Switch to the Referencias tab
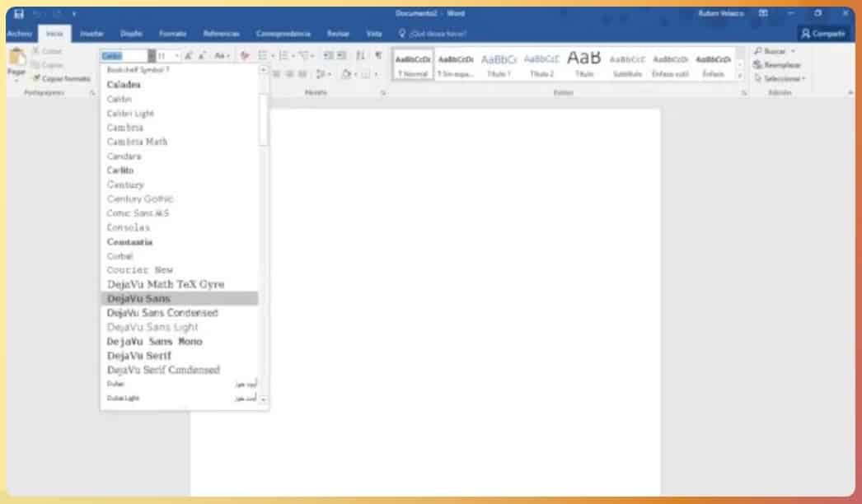Viewport: 862px width, 504px height. pos(221,34)
